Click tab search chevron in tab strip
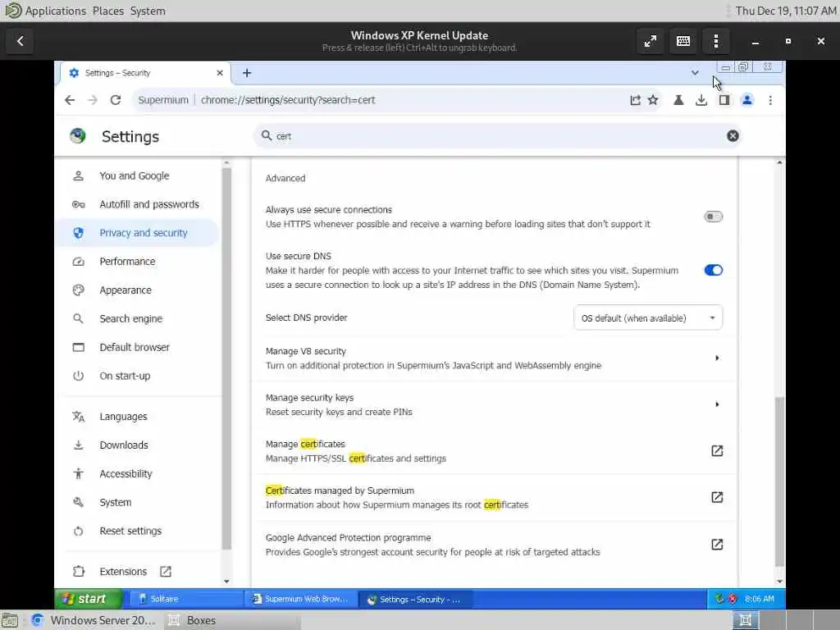 [x=695, y=73]
